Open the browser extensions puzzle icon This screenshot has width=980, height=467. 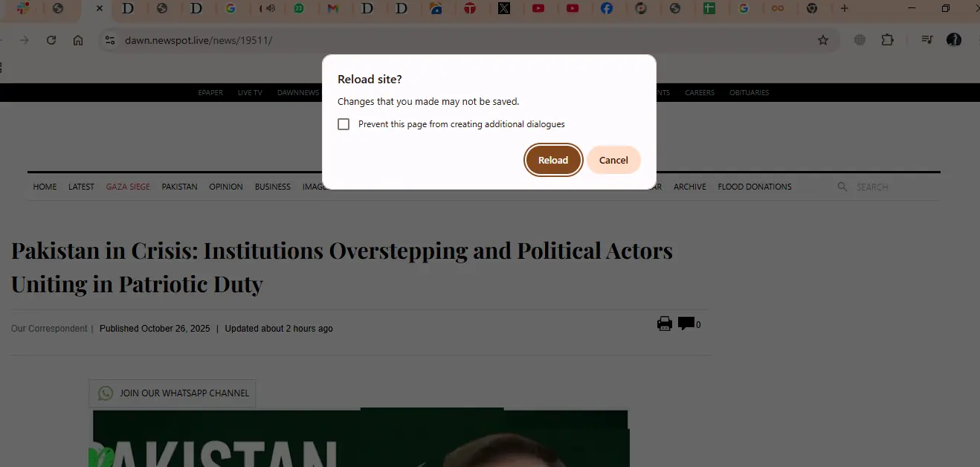[x=887, y=40]
